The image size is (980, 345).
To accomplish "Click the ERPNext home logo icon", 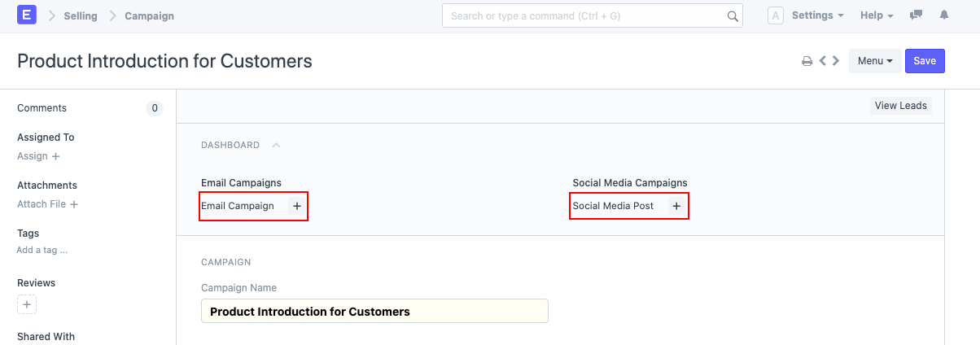I will click(26, 15).
